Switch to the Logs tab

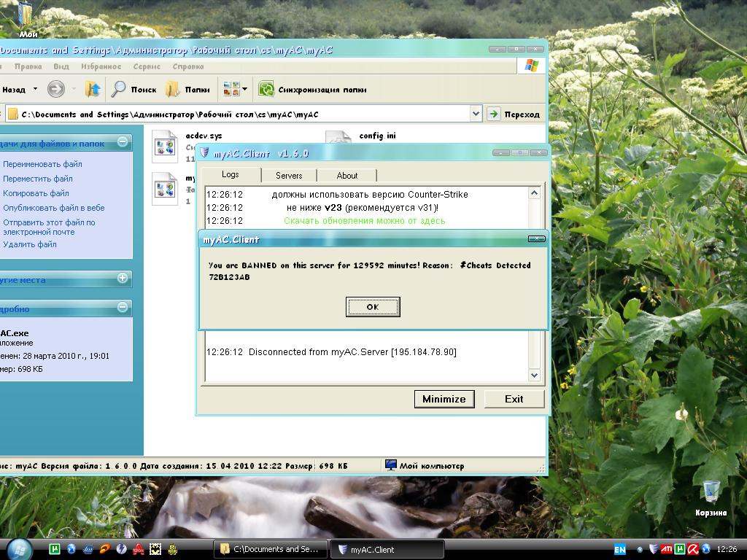click(231, 175)
